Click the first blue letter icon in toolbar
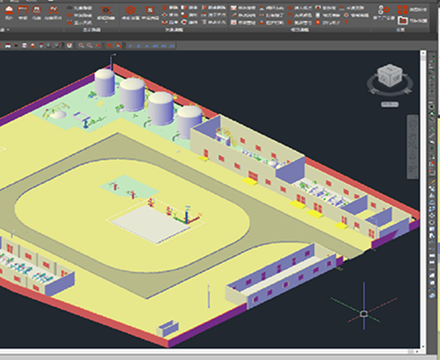 click(x=130, y=46)
